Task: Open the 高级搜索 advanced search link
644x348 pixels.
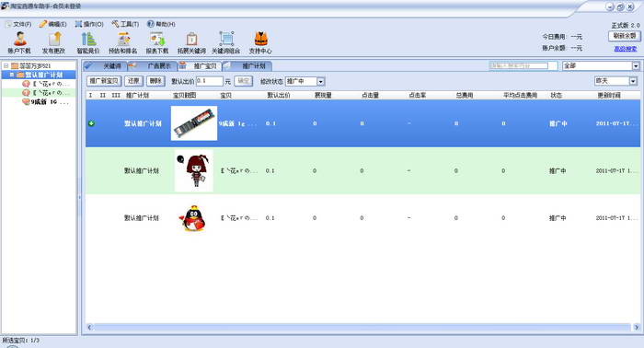Action: tap(625, 49)
